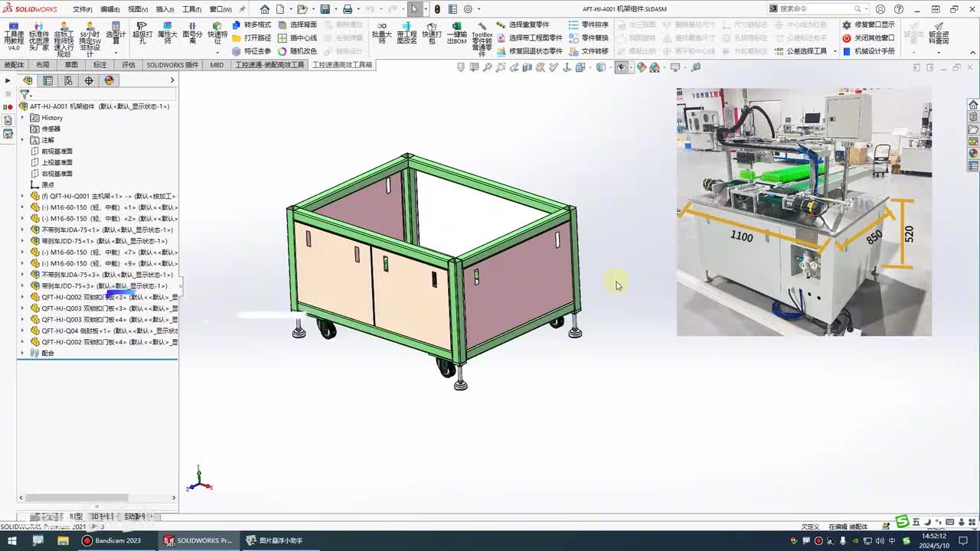Click the Rebuild traffic light icon
This screenshot has width=980, height=551.
tap(437, 9)
